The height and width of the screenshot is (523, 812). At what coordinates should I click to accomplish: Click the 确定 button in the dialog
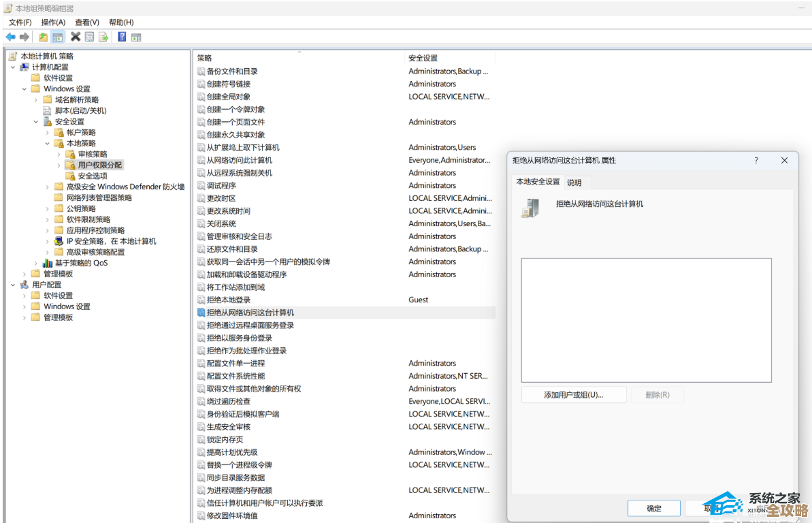653,507
